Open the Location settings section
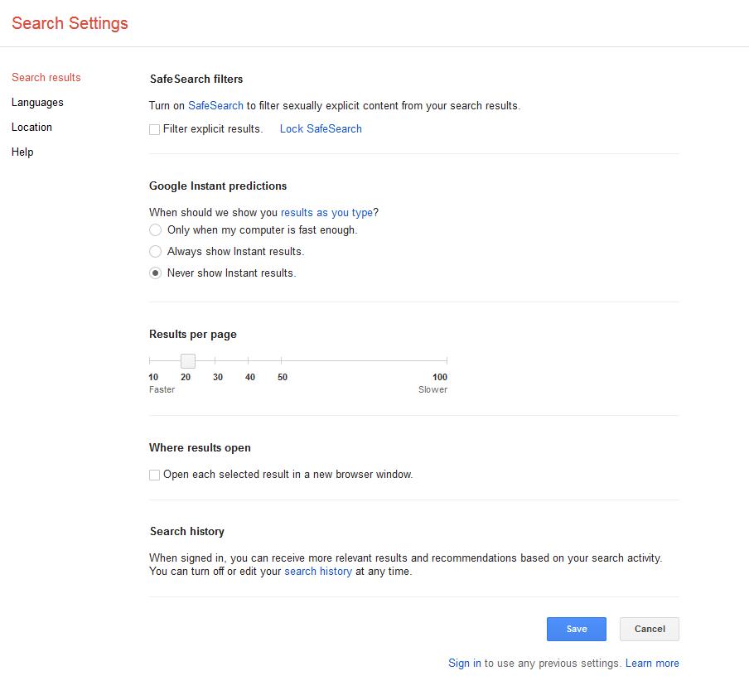The width and height of the screenshot is (749, 700). point(31,127)
